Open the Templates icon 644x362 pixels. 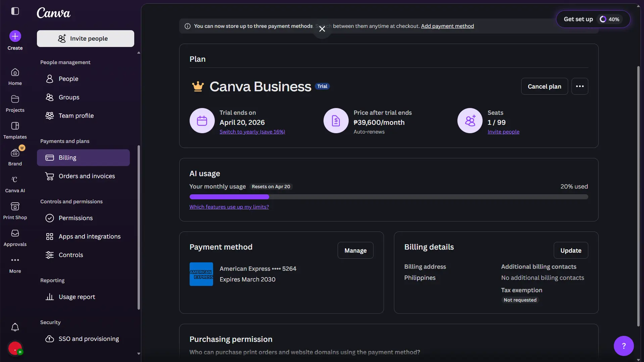point(15,126)
